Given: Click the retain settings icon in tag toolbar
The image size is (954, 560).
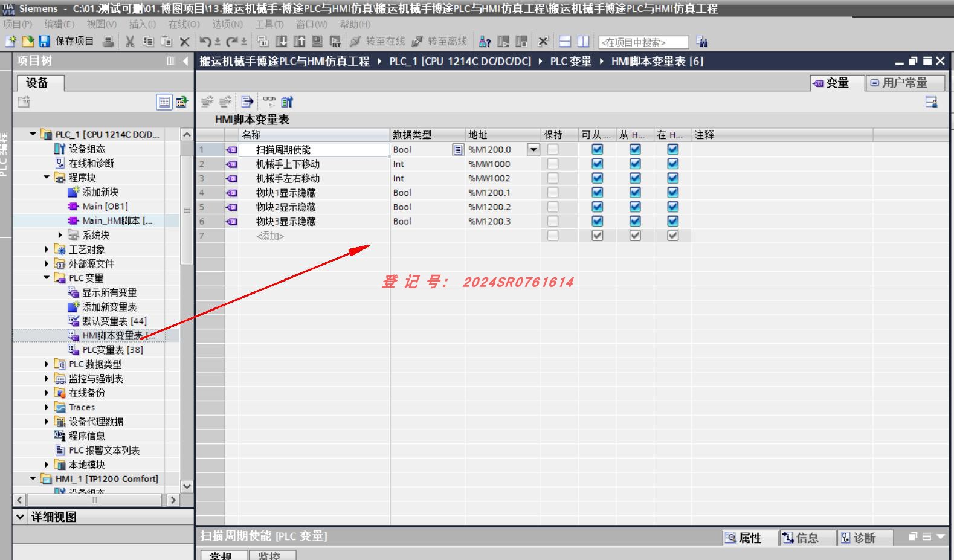Looking at the screenshot, I should [287, 101].
